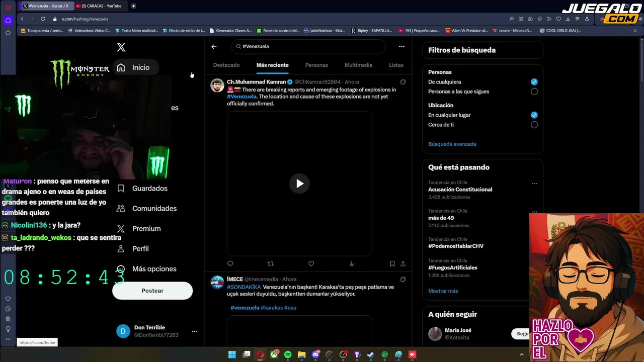Image resolution: width=644 pixels, height=362 pixels.
Task: Switch to the Personas tab
Action: [316, 65]
